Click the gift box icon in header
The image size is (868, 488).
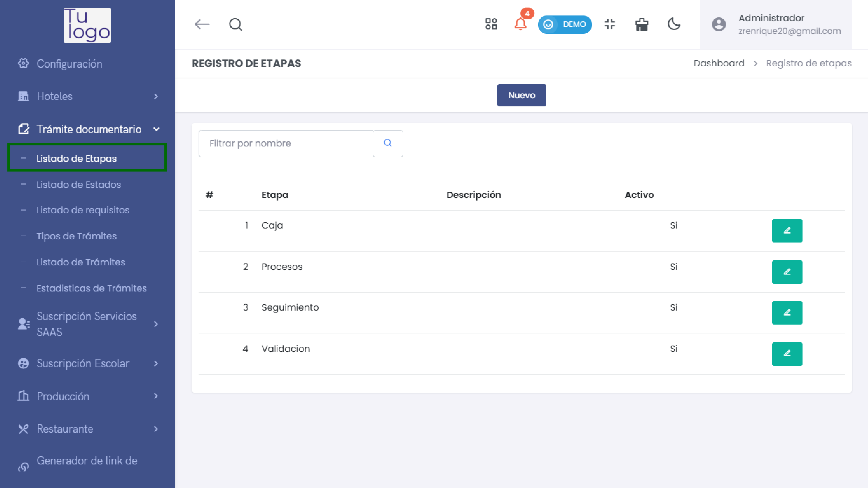pyautogui.click(x=641, y=24)
